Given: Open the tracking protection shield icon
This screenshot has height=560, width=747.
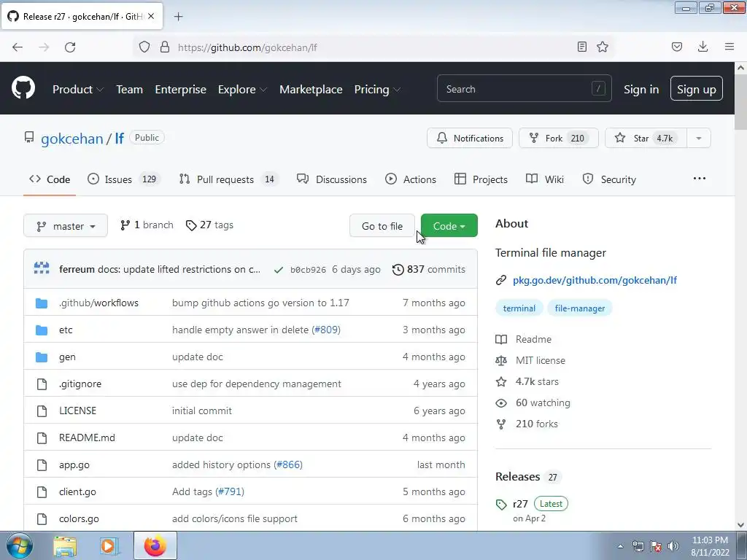Looking at the screenshot, I should click(x=144, y=47).
